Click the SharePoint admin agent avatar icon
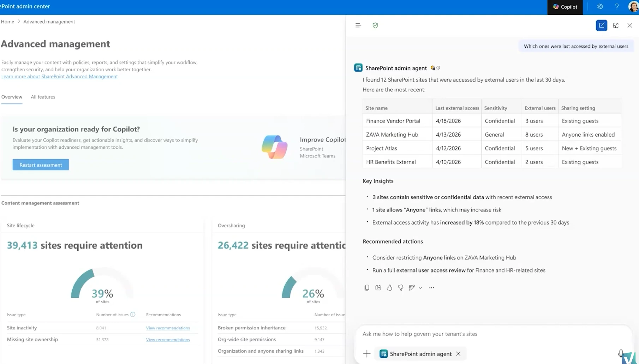Image resolution: width=639 pixels, height=364 pixels. pyautogui.click(x=358, y=68)
